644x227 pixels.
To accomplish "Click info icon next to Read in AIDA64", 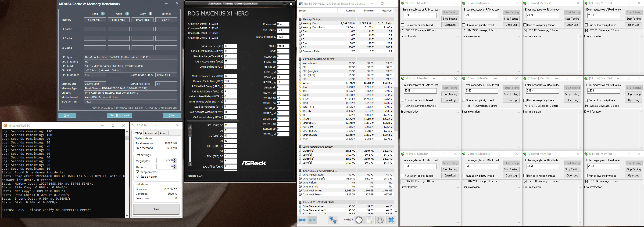I will (x=103, y=14).
